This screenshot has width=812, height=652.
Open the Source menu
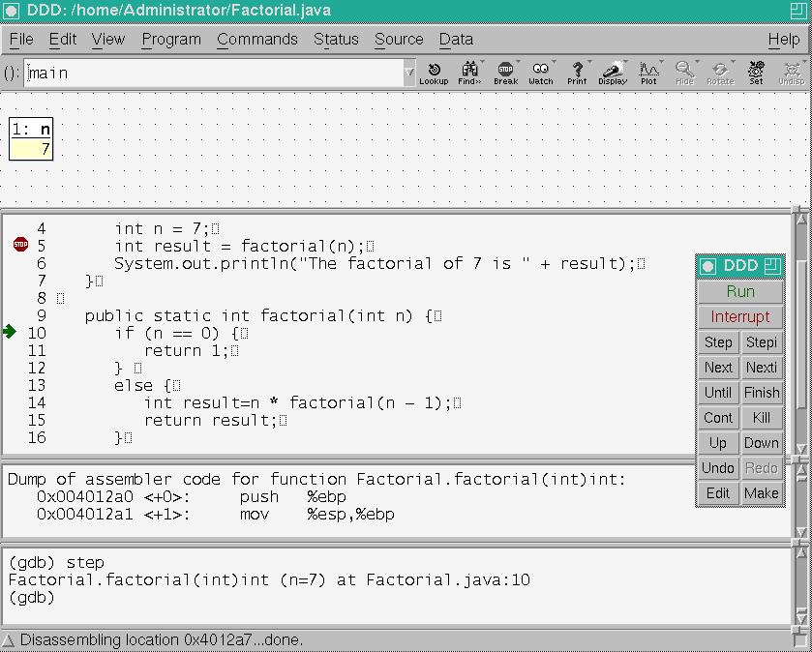pos(399,40)
